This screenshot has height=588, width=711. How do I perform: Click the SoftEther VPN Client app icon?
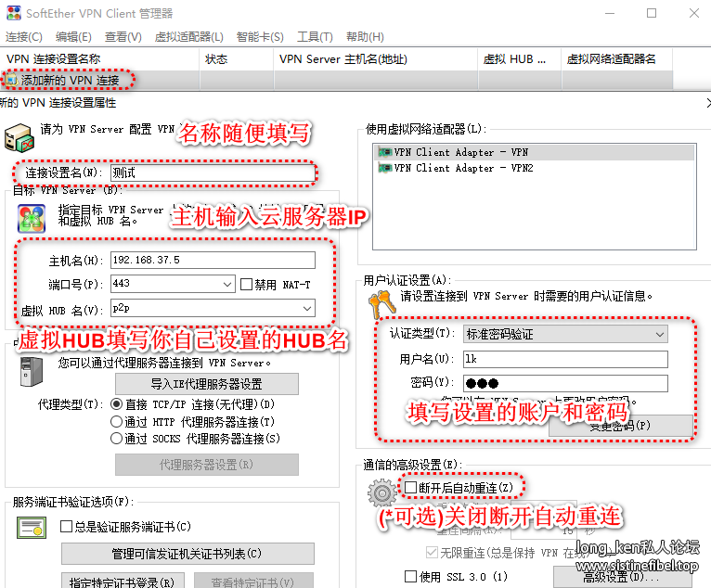pyautogui.click(x=14, y=13)
